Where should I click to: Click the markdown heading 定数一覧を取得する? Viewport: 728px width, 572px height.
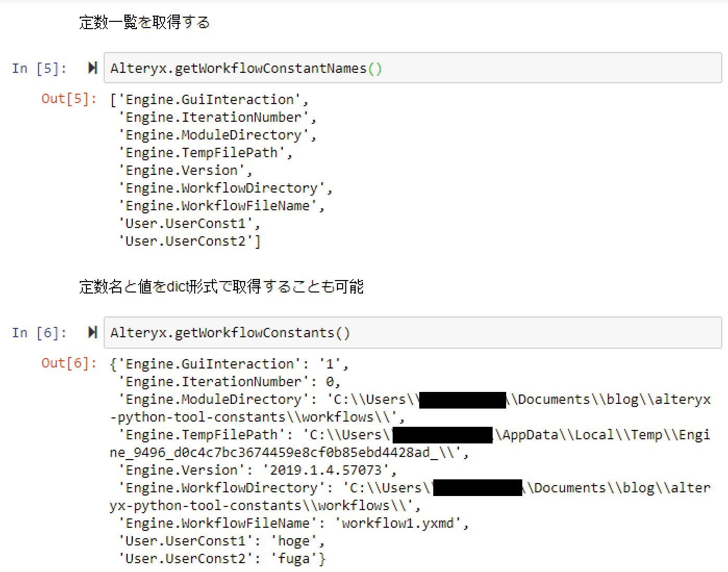coord(144,22)
